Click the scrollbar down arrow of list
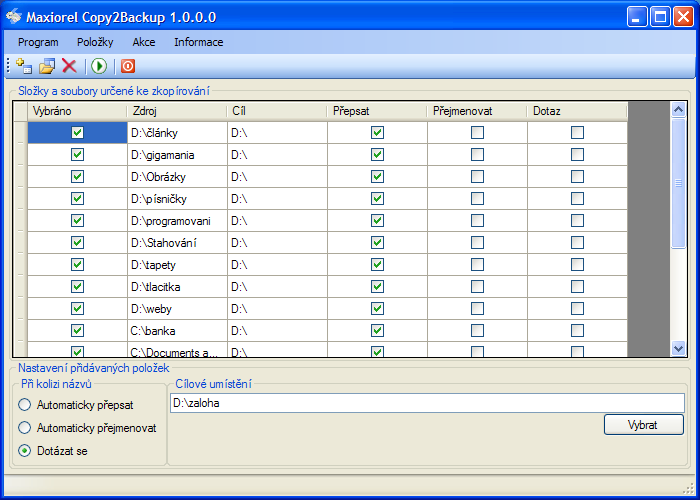700x500 pixels. click(679, 348)
